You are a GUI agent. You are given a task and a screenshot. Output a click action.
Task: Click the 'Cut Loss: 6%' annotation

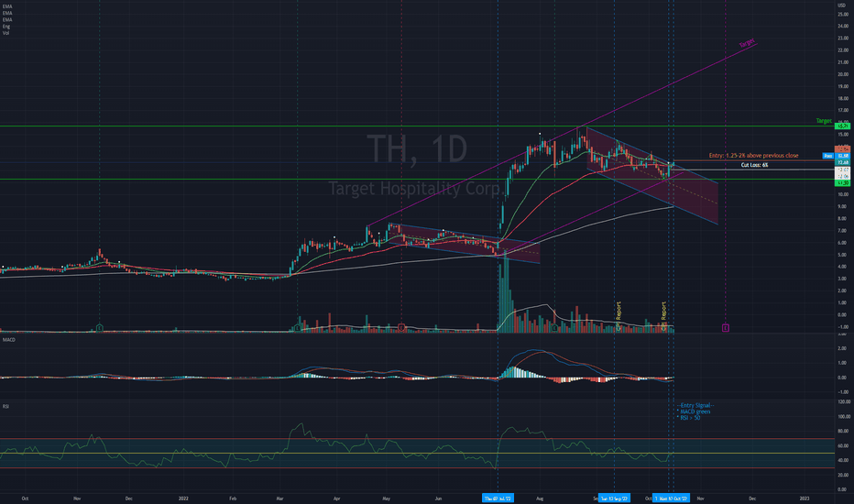754,165
